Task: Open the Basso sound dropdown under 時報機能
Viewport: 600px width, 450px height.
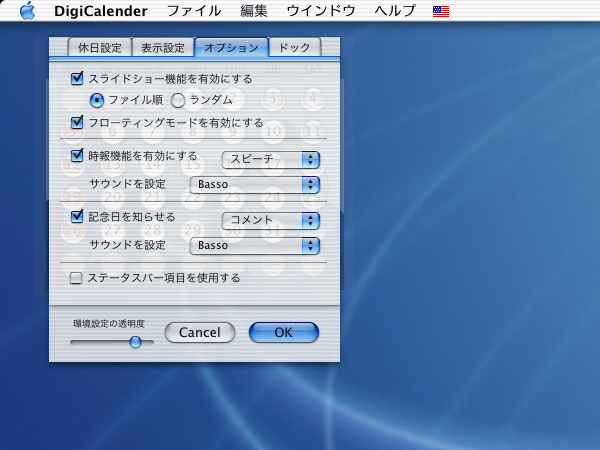Action: coord(254,184)
